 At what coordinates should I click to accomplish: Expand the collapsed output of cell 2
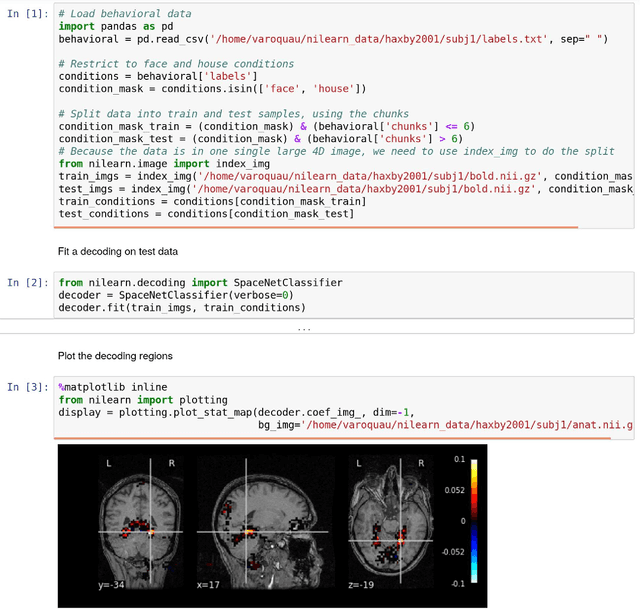click(x=304, y=328)
